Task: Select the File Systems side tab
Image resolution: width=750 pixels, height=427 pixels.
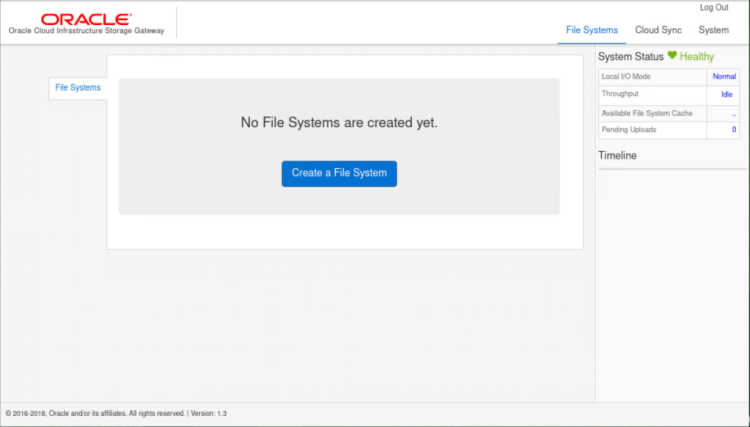Action: pos(78,88)
